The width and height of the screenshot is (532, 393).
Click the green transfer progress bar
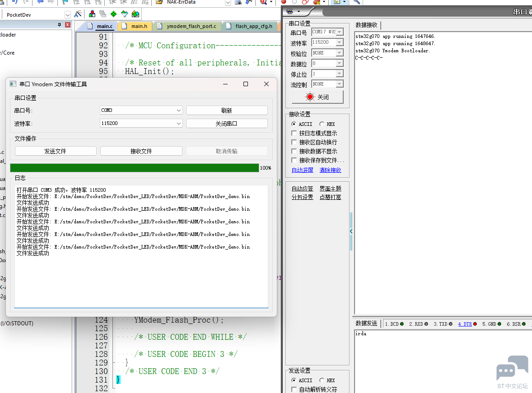click(135, 168)
